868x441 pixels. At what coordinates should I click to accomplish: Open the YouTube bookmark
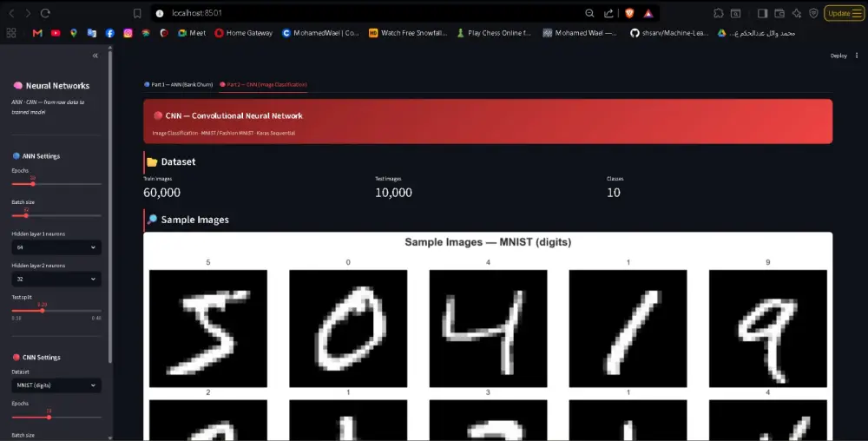(x=56, y=33)
